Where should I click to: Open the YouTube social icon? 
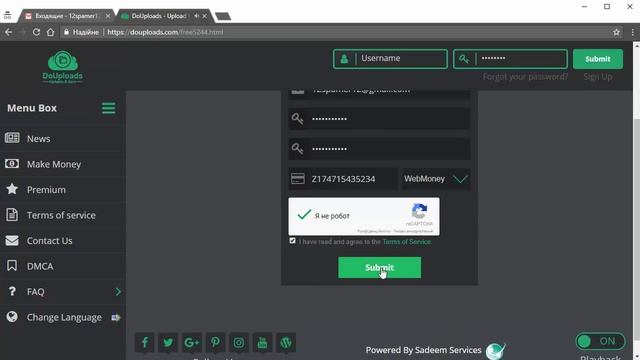point(262,342)
